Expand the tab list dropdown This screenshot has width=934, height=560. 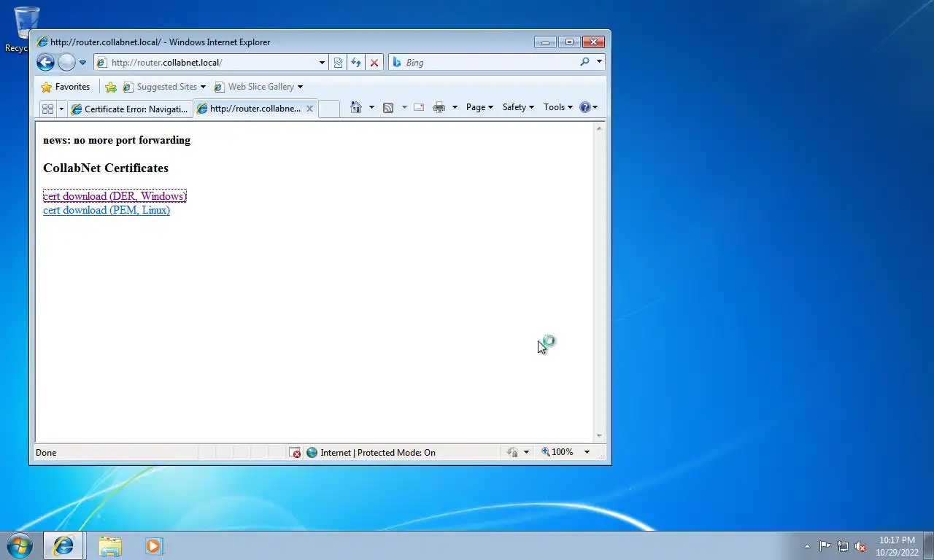click(61, 109)
